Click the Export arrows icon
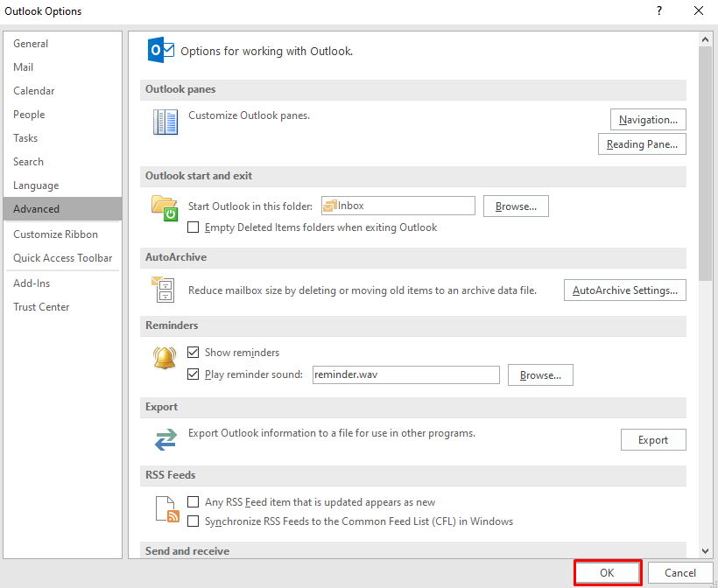The height and width of the screenshot is (588, 718). point(165,439)
